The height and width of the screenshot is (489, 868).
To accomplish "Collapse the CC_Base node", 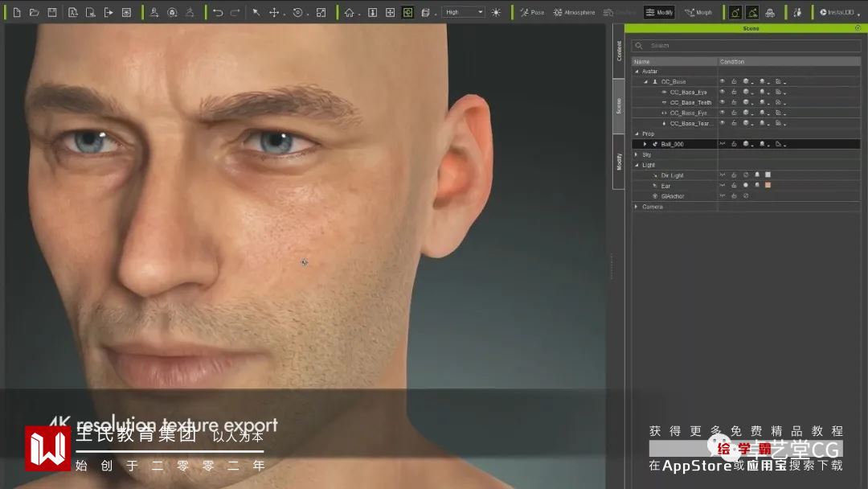I will (645, 82).
